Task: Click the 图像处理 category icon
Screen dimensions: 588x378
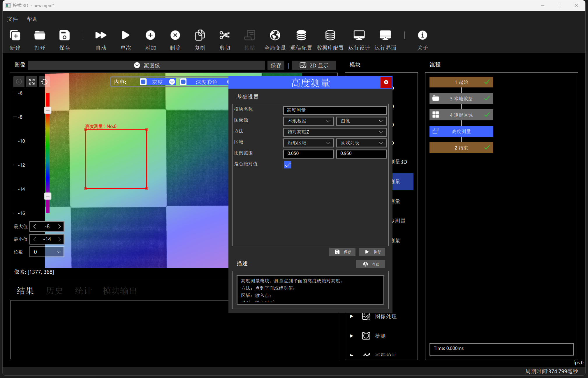Action: tap(366, 316)
